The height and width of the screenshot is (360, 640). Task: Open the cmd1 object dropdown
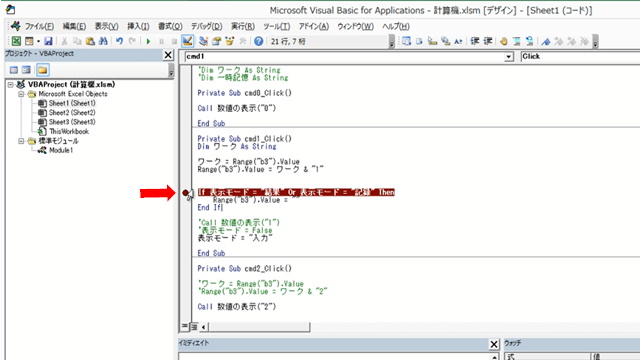pos(509,57)
